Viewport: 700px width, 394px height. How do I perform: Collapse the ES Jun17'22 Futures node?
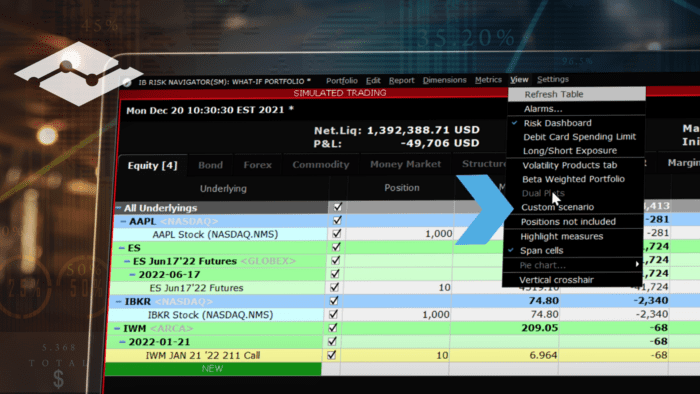[127, 261]
